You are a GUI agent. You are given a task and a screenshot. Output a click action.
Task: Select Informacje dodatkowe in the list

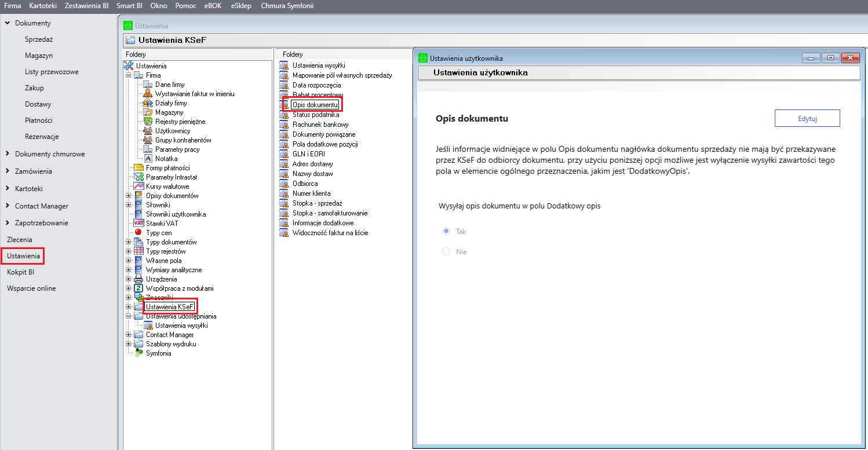(323, 223)
